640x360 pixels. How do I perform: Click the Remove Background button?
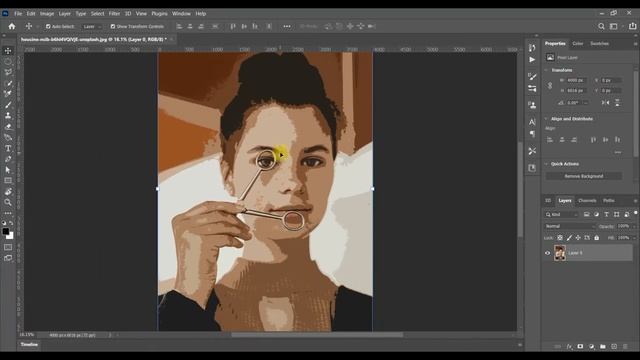(x=584, y=176)
